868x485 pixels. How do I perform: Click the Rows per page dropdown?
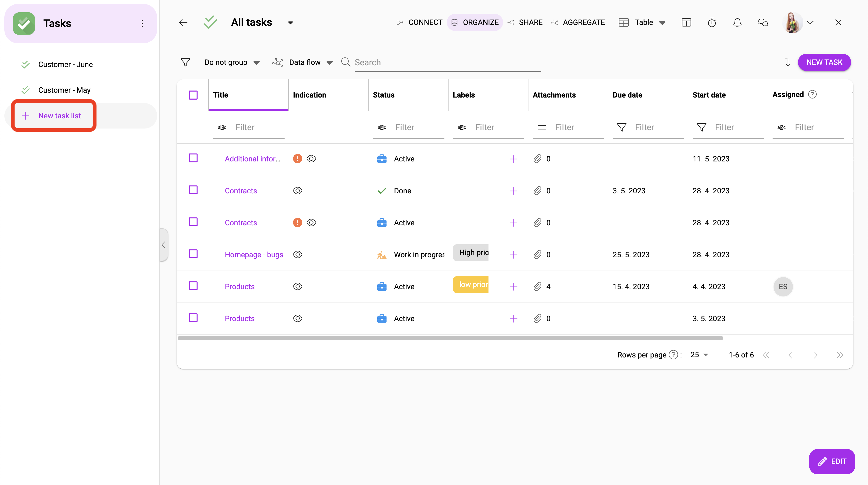(x=699, y=355)
